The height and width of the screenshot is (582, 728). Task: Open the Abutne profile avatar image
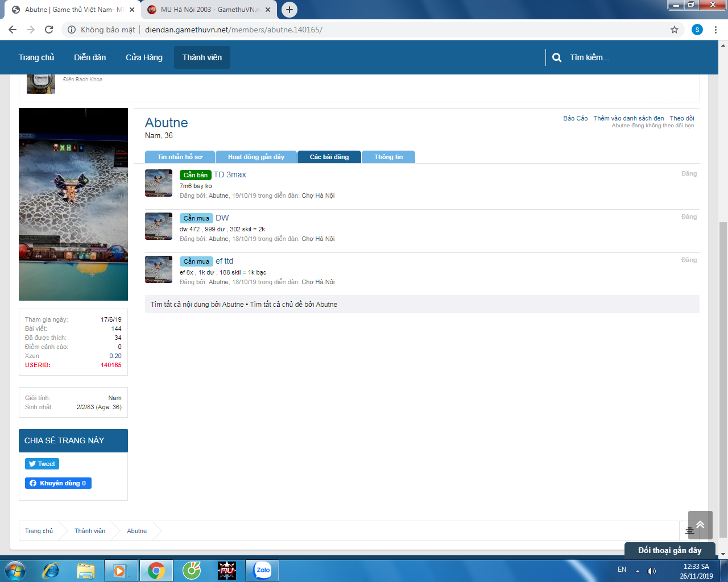pyautogui.click(x=73, y=204)
